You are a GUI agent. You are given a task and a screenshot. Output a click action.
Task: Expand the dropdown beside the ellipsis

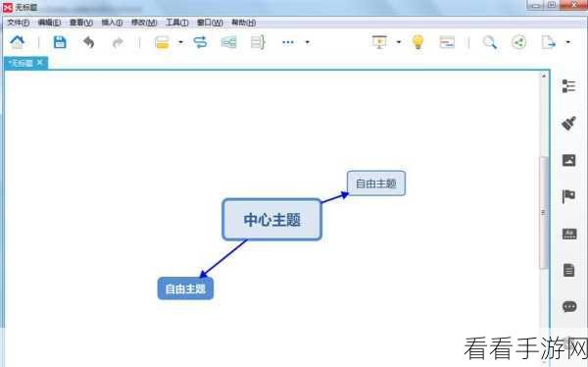308,42
